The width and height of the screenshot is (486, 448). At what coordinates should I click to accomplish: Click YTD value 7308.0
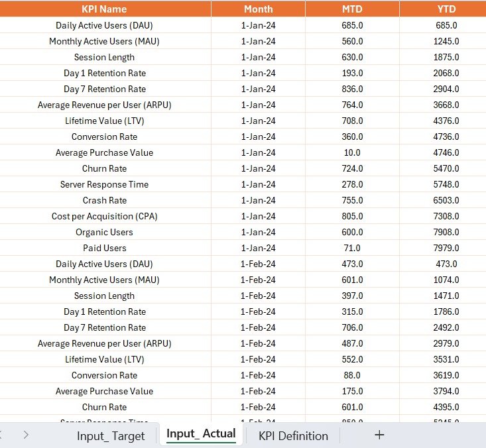coord(446,216)
